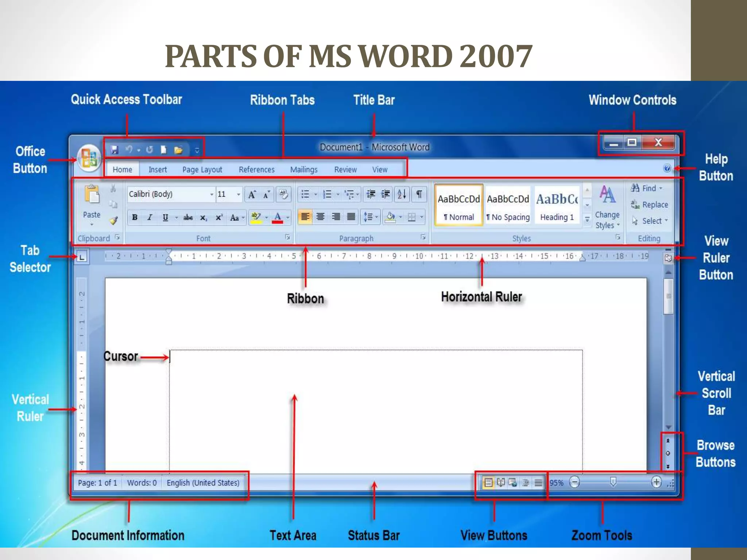Select Center alignment
Image resolution: width=747 pixels, height=560 pixels.
(x=320, y=217)
